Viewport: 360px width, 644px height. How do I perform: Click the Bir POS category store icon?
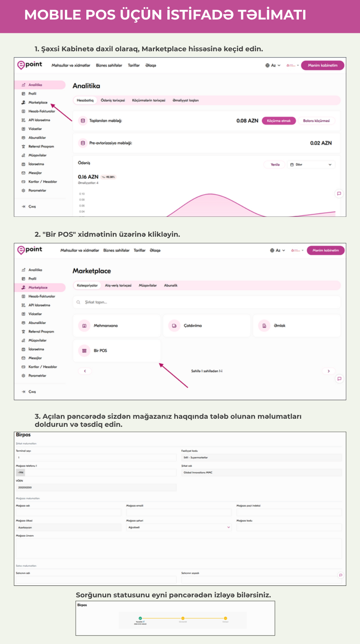pyautogui.click(x=84, y=351)
